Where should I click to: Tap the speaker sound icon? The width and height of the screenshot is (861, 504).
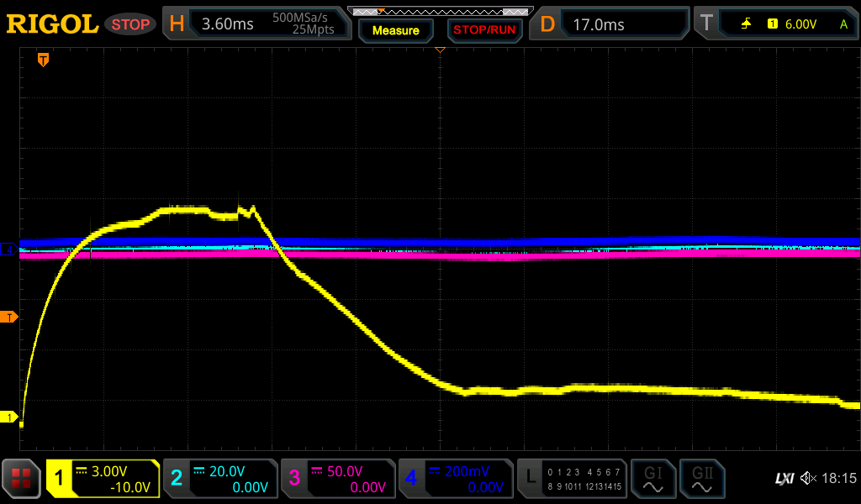[x=807, y=479]
